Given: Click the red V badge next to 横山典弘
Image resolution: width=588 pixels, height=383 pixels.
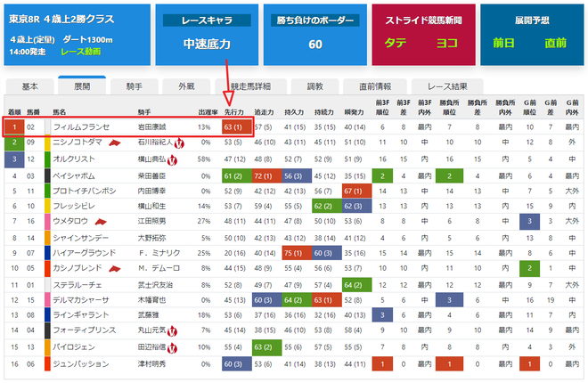Looking at the screenshot, I should (172, 160).
